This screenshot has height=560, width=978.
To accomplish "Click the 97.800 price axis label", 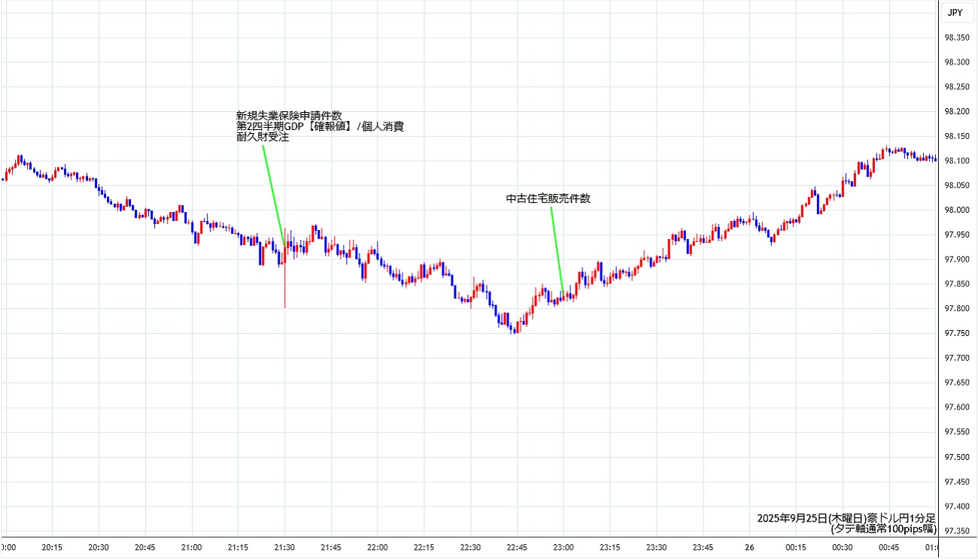I will click(x=957, y=309).
